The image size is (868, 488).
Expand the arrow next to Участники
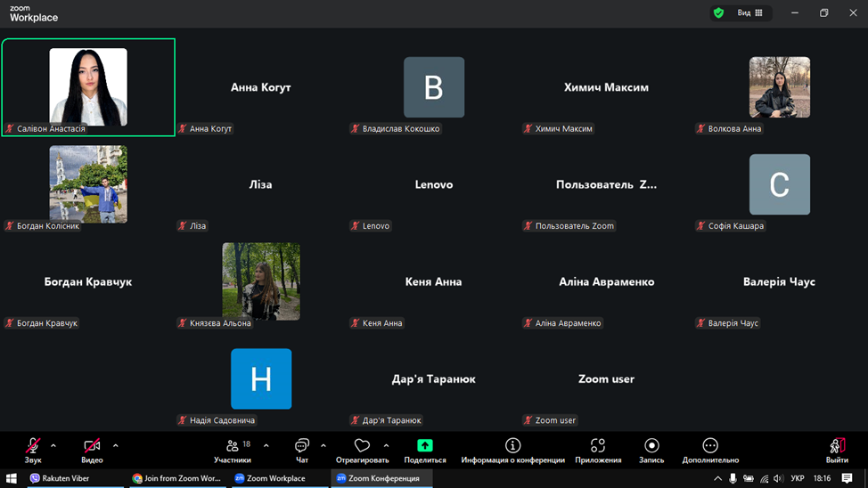point(266,446)
